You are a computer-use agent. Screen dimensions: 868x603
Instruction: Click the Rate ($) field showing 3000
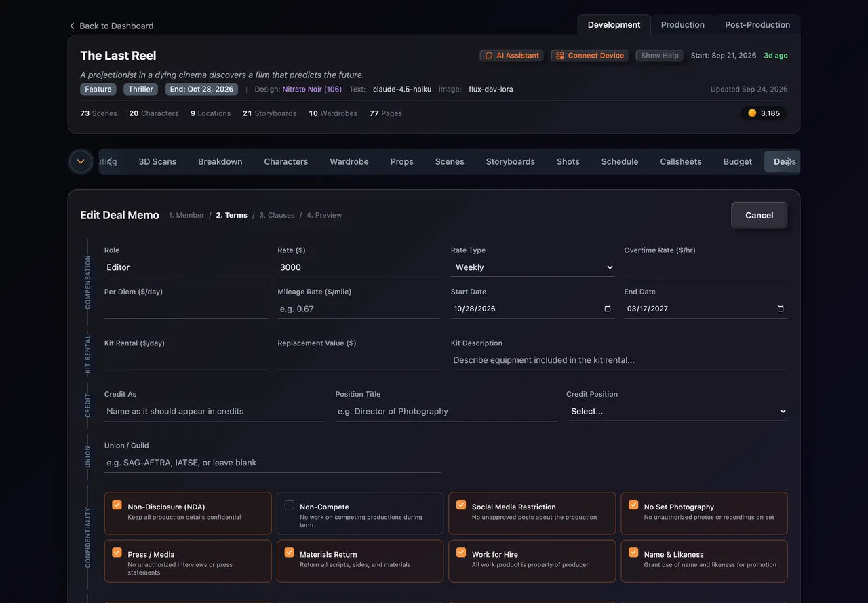tap(359, 267)
